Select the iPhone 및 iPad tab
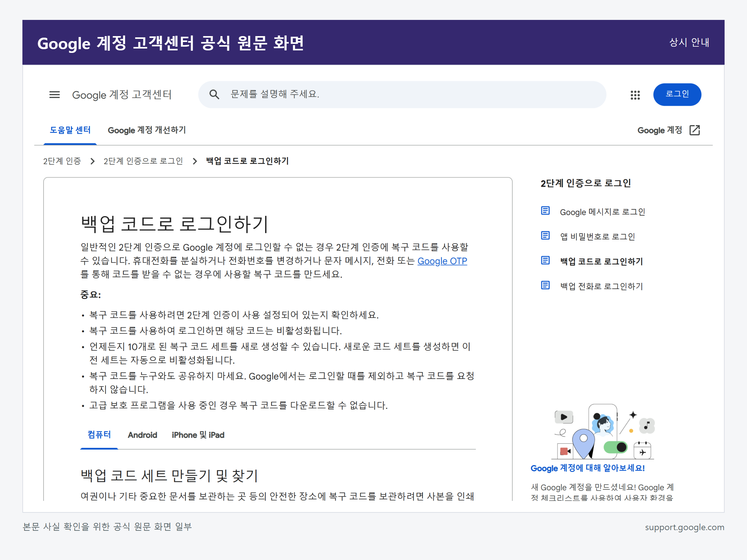747x560 pixels. click(x=198, y=435)
